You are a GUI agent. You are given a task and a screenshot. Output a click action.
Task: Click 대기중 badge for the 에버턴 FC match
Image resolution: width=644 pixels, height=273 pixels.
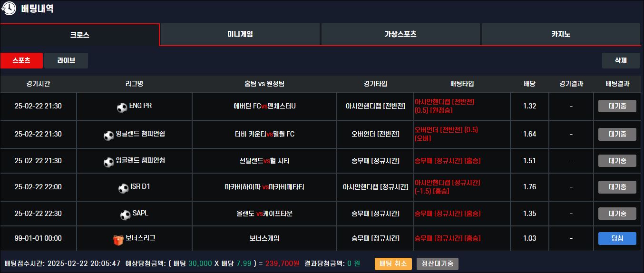(x=617, y=106)
